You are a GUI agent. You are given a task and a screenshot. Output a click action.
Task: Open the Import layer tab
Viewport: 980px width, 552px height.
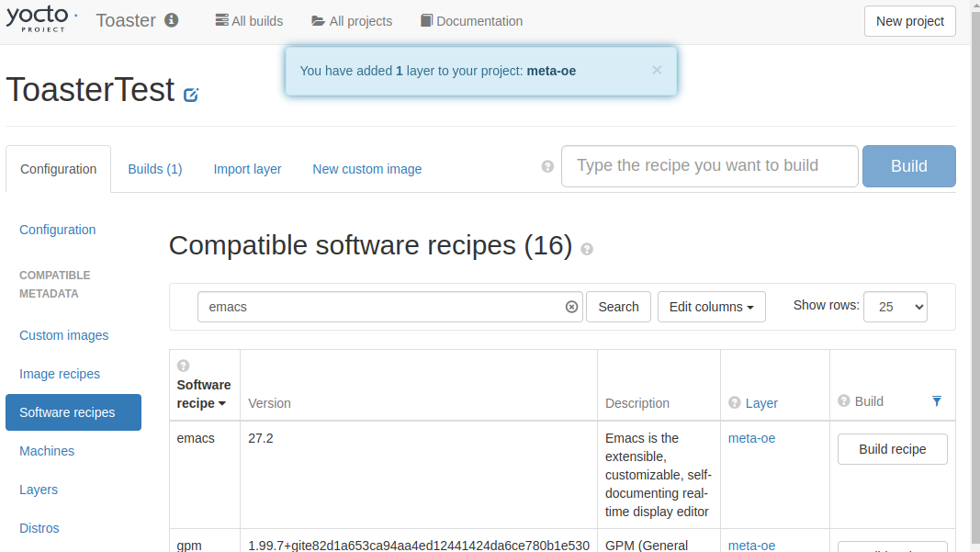(x=247, y=169)
